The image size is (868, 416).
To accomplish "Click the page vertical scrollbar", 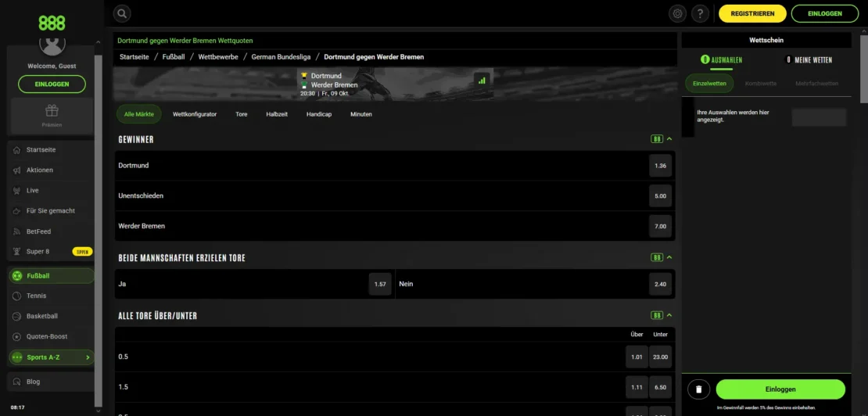I will point(864,69).
